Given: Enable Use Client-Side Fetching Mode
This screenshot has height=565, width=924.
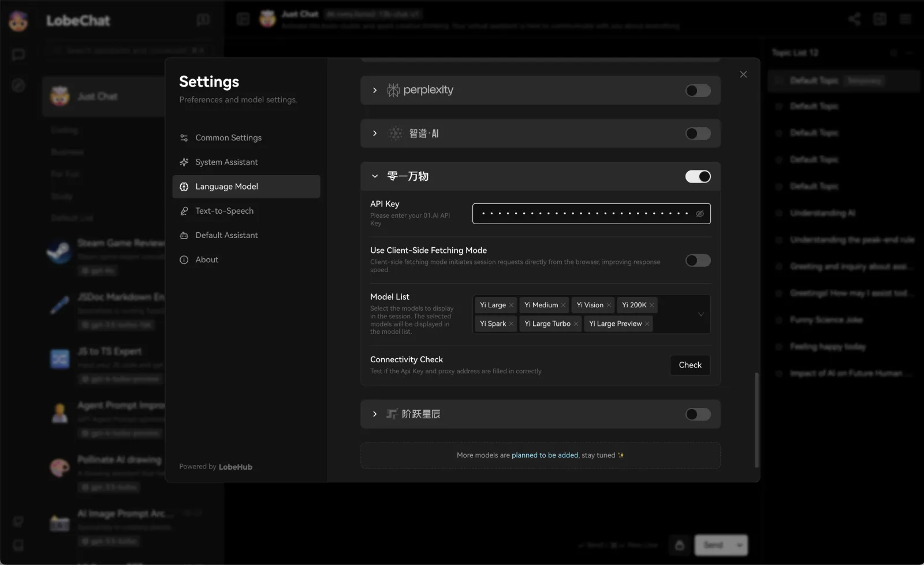Looking at the screenshot, I should point(698,261).
